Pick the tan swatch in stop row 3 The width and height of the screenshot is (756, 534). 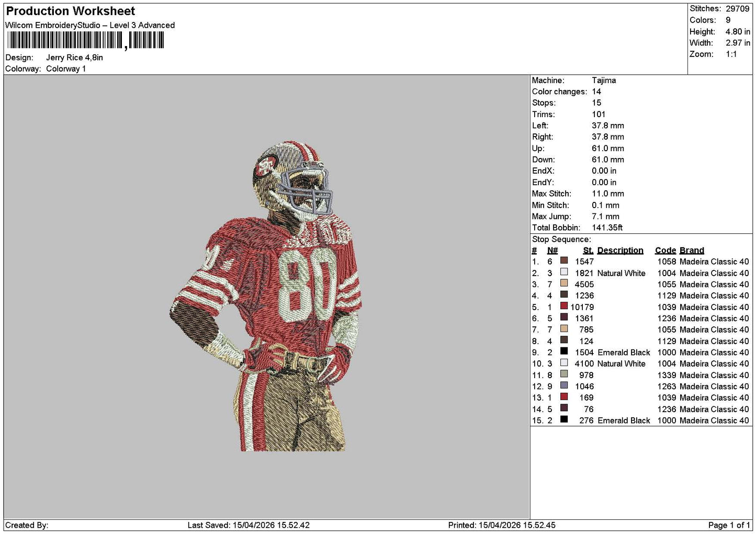(564, 283)
